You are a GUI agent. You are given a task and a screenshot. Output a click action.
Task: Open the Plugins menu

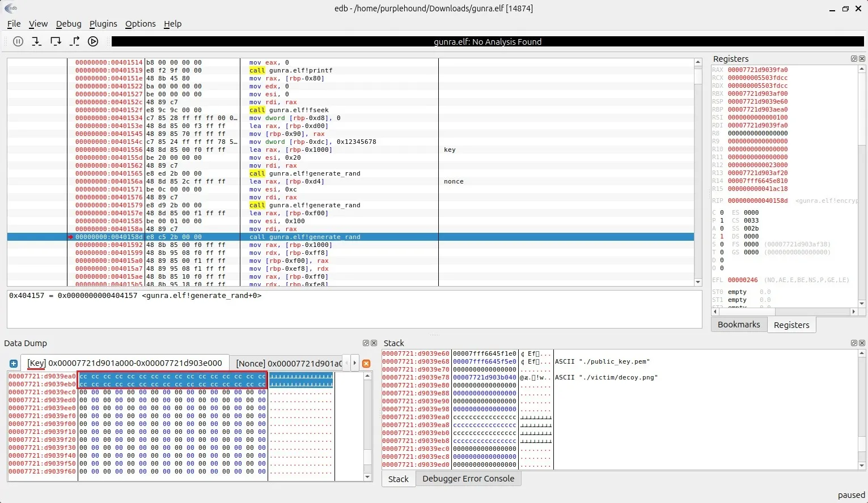[x=103, y=24]
